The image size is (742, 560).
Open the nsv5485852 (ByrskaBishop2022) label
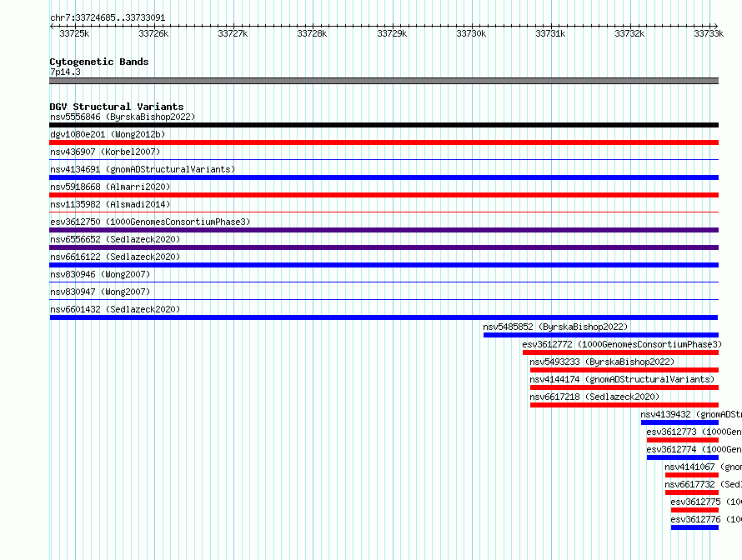click(555, 327)
